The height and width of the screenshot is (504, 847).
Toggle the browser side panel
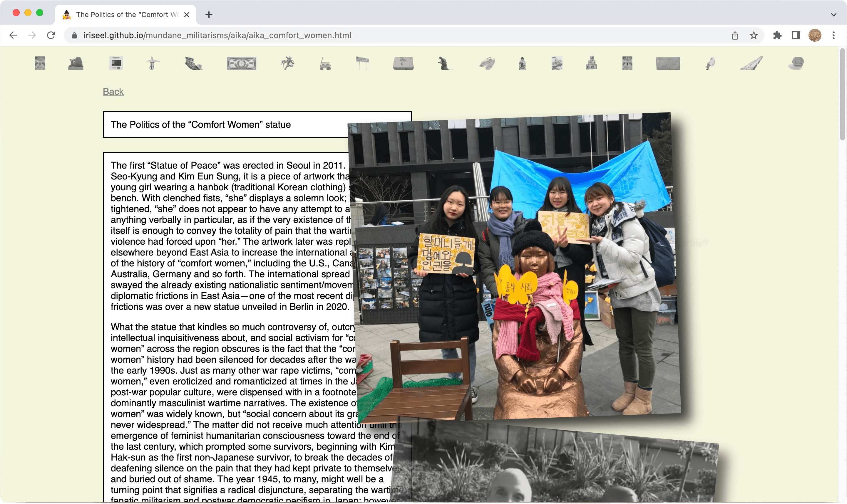tap(796, 35)
